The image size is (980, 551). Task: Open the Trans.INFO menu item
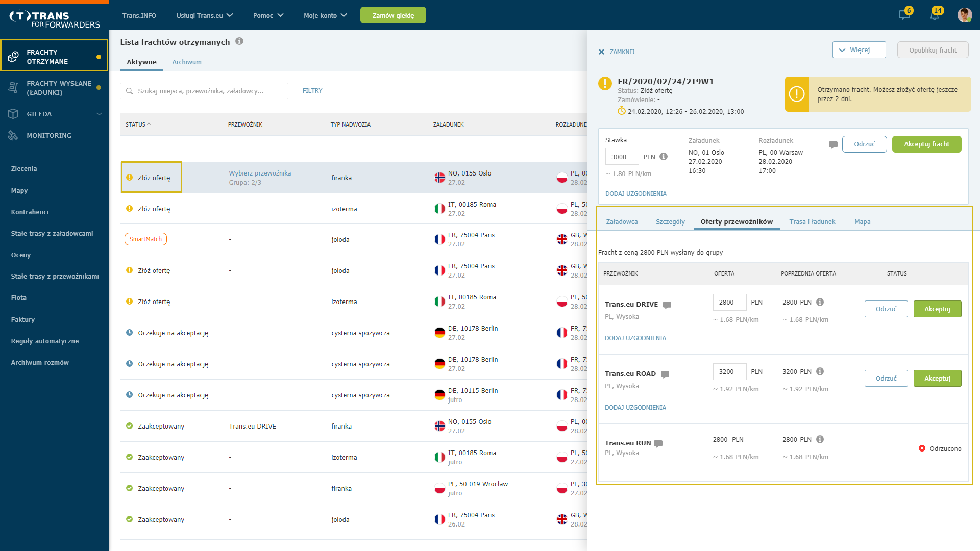point(139,15)
